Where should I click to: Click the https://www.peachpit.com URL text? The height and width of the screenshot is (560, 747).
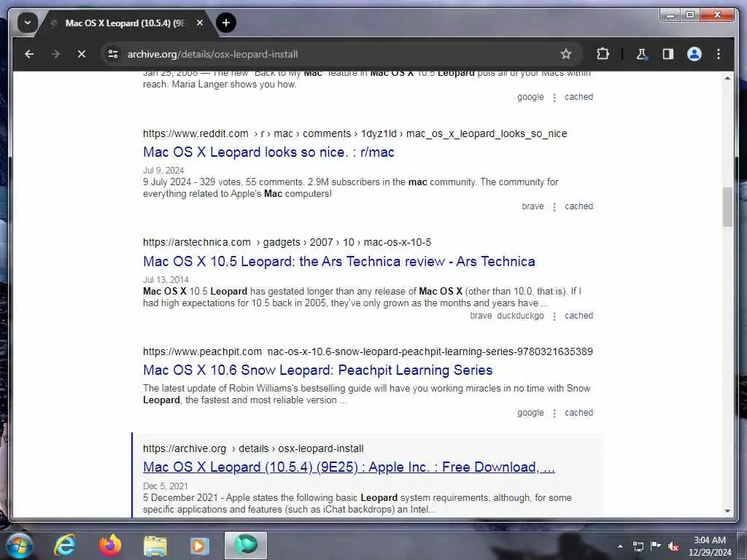click(x=203, y=352)
